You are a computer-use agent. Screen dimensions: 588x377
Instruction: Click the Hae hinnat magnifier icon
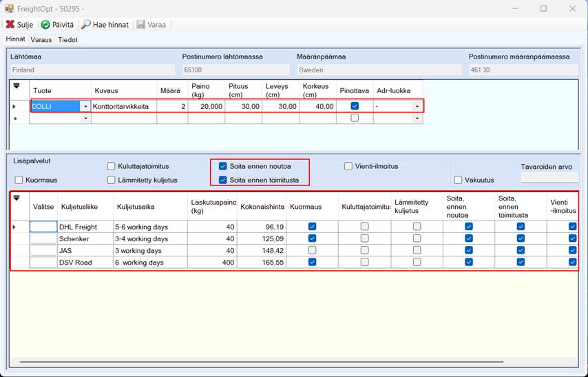86,24
